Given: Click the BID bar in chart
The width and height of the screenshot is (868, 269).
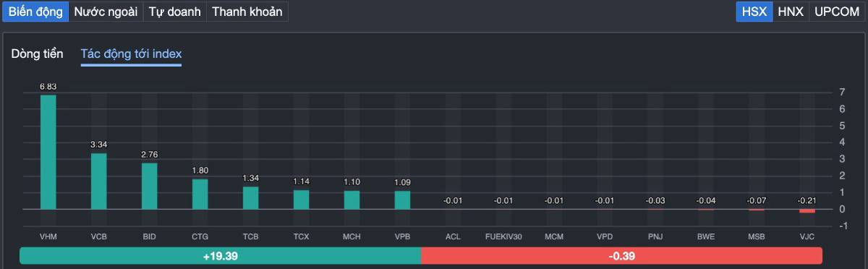Looking at the screenshot, I should (x=149, y=186).
